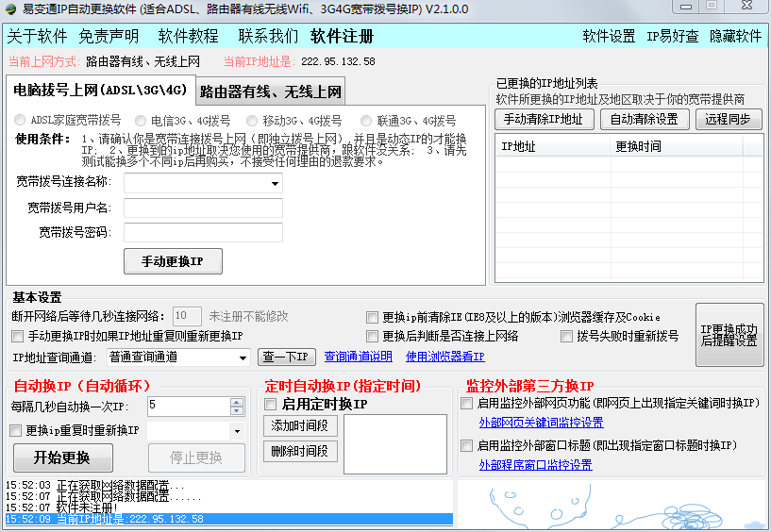Screen dimensions: 771x532
Task: Close the 易变通IP自动更换软件 window
Action: (x=746, y=7)
